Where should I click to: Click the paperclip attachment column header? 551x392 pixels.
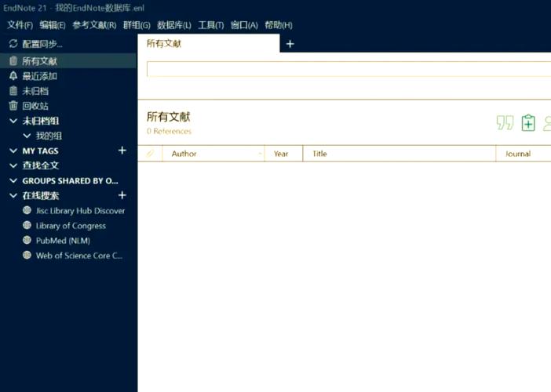(150, 154)
